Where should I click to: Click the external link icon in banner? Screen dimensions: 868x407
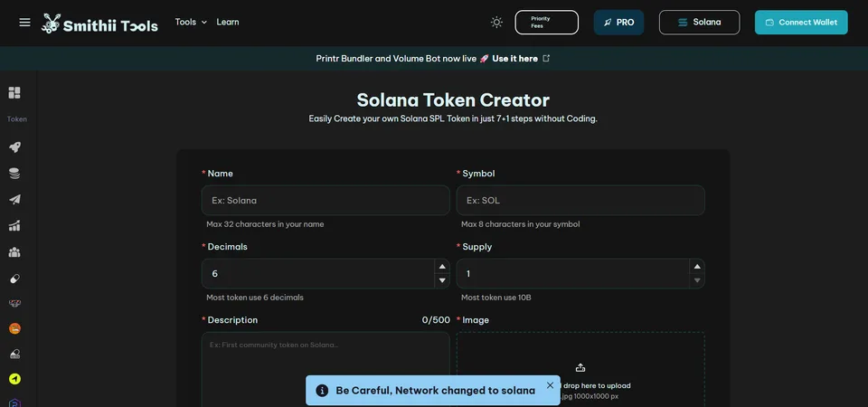click(546, 58)
